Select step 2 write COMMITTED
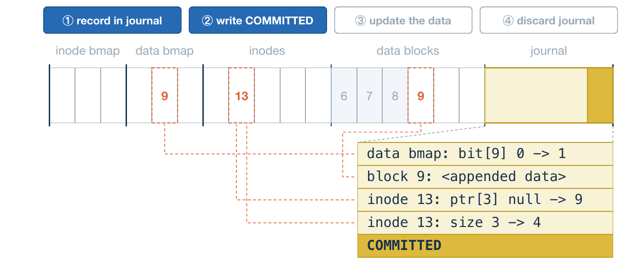Viewport: 644px width, 278px height. 258,20
